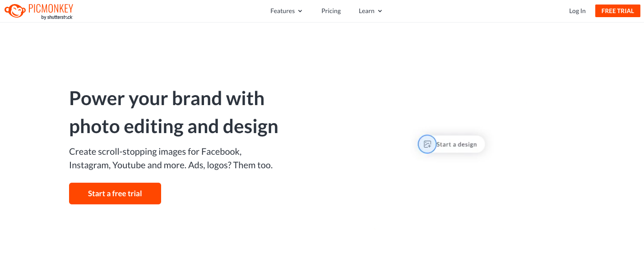Click the Start a free trial button
Image resolution: width=644 pixels, height=263 pixels.
[115, 194]
